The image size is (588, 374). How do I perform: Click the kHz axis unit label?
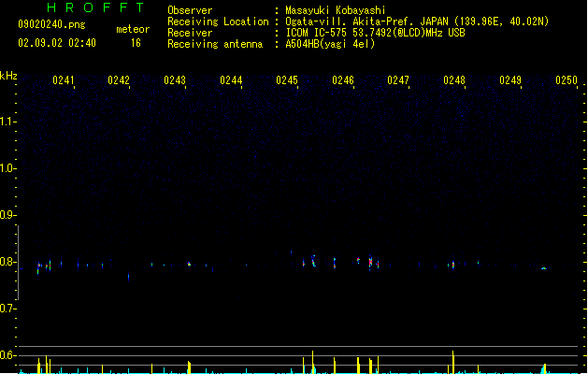pos(8,76)
